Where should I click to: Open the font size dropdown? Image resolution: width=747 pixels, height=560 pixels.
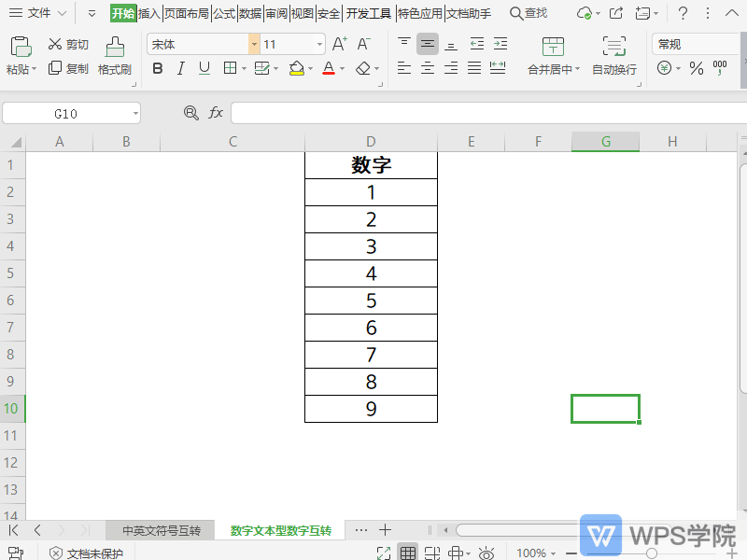(319, 44)
